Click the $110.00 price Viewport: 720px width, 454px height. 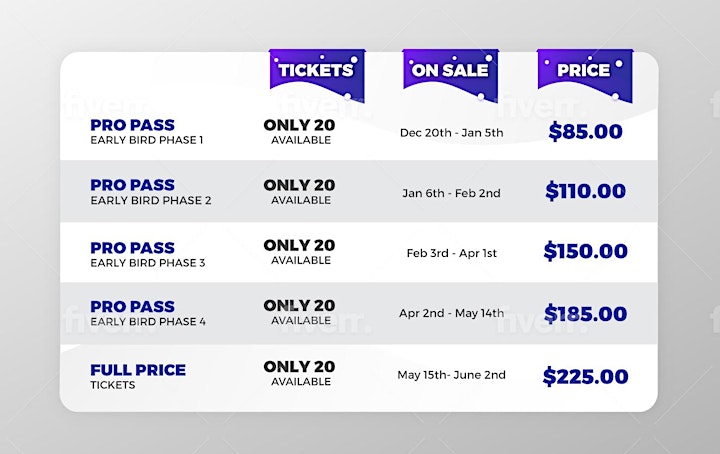[x=585, y=191]
